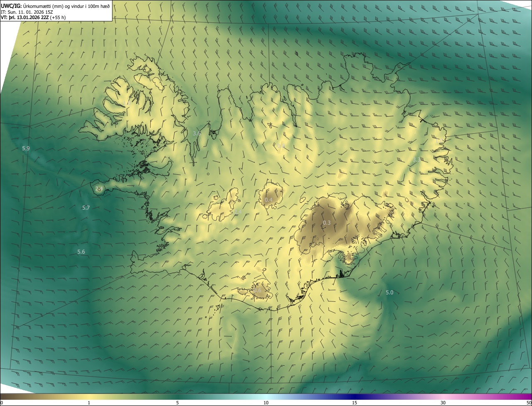Click the 2.4 label beside the western glacier

[237, 212]
